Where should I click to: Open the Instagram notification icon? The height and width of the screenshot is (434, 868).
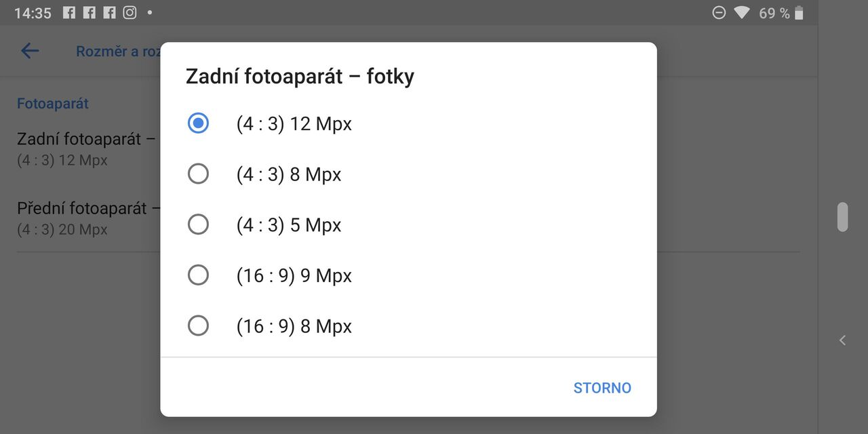(130, 12)
